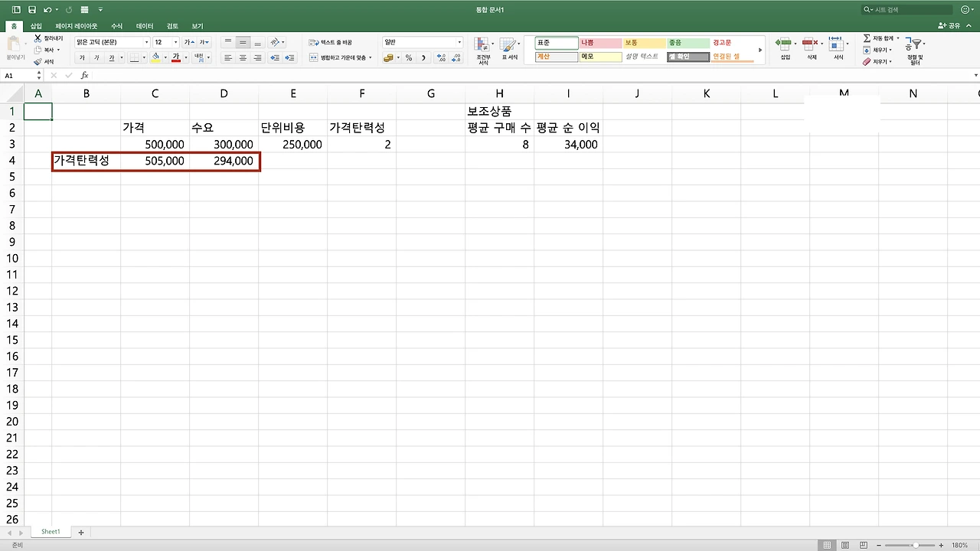This screenshot has width=980, height=551.
Task: Open the 페이지 레이아웃 tab
Action: point(77,26)
